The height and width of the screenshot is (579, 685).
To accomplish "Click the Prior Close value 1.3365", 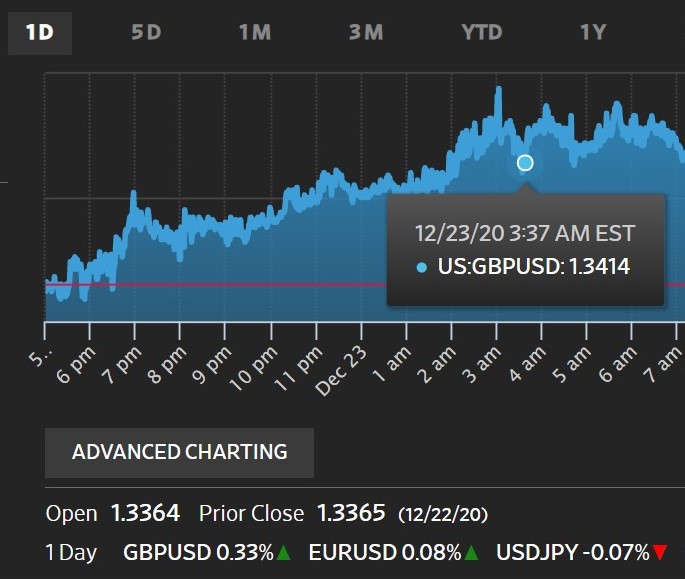I will pyautogui.click(x=350, y=514).
